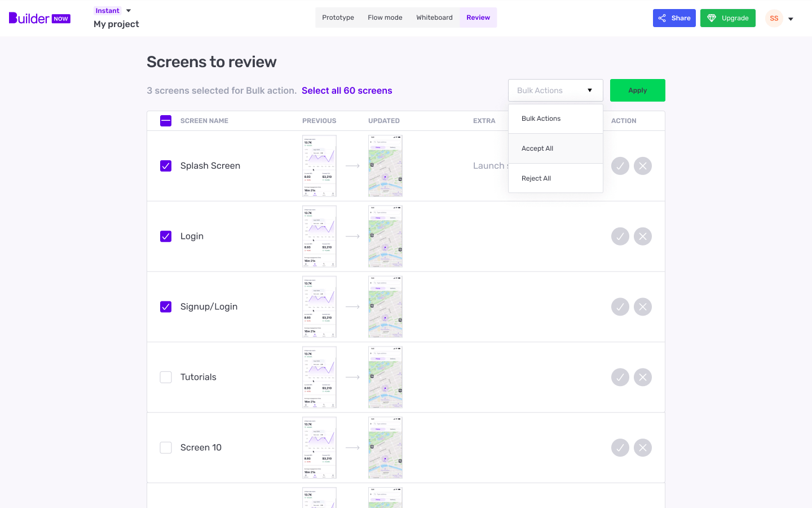This screenshot has width=812, height=508.
Task: Click the PREVIOUS column header
Action: pos(319,121)
